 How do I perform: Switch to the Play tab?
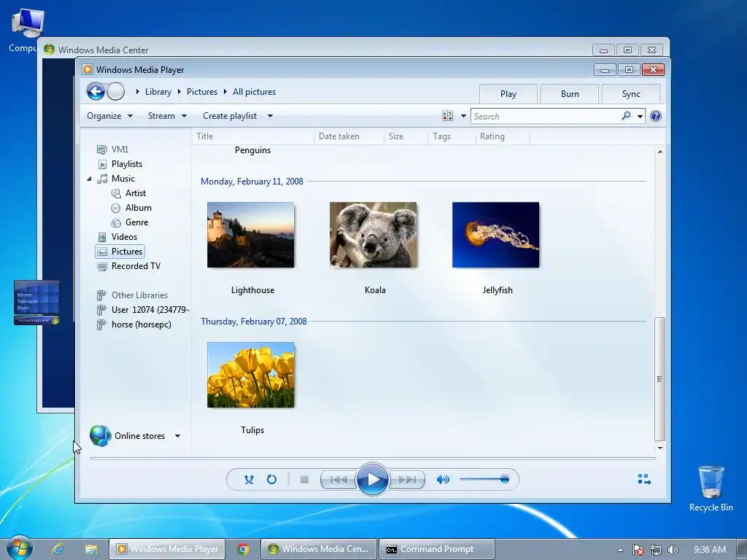click(x=508, y=94)
